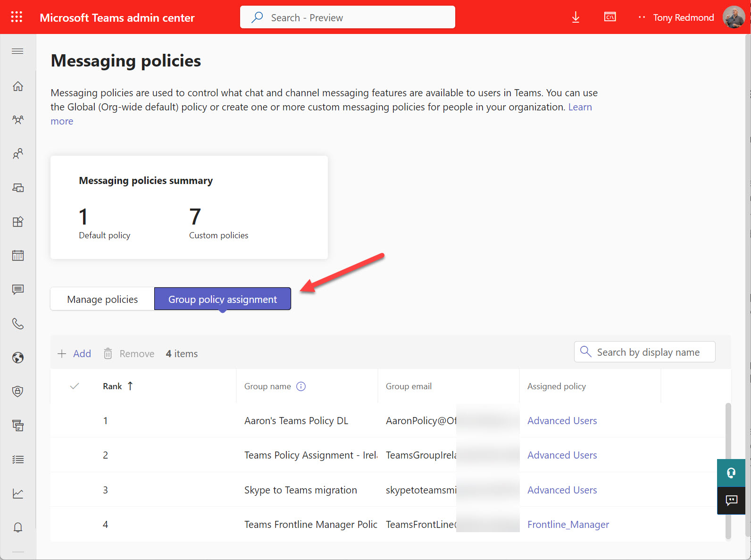Open Advanced Users policy for Teams Policy Assignment row
The image size is (751, 560).
point(562,455)
